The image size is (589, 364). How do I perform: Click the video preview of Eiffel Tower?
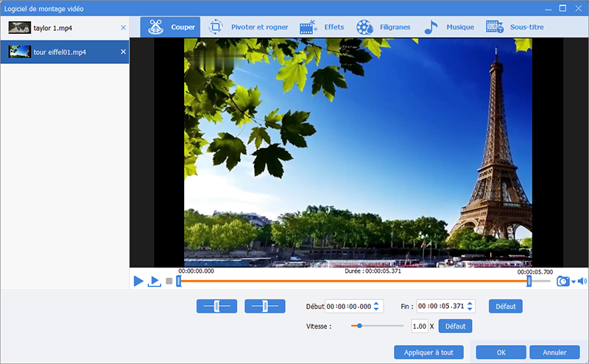(x=358, y=152)
